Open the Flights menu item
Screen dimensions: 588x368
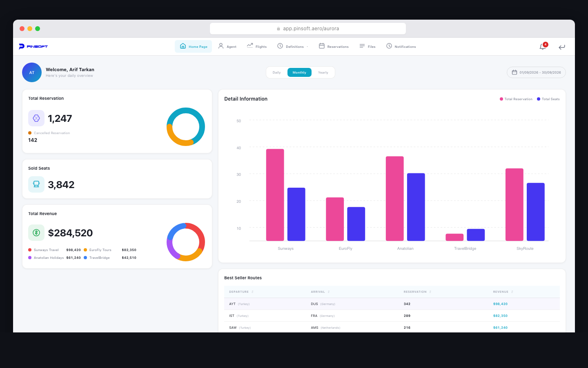(257, 47)
